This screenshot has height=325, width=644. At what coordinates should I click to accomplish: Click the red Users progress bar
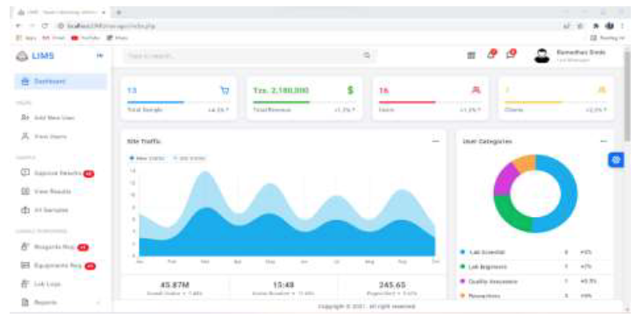pyautogui.click(x=407, y=102)
